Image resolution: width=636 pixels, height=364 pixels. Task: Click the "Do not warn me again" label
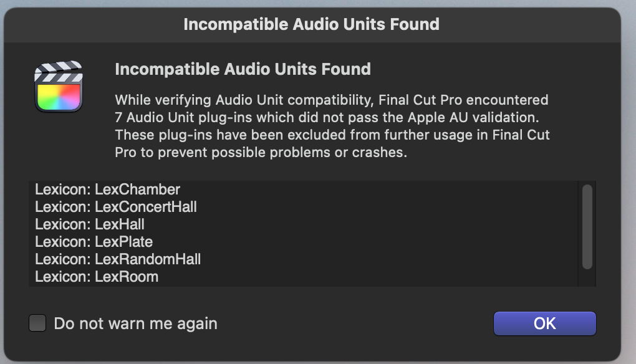pyautogui.click(x=135, y=323)
